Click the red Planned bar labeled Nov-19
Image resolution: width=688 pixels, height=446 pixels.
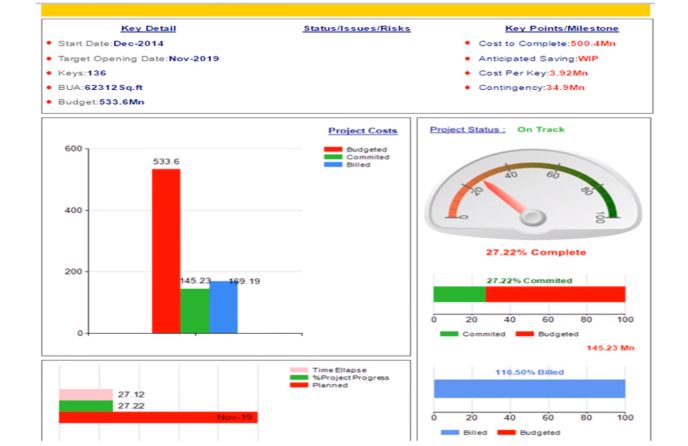click(x=157, y=417)
